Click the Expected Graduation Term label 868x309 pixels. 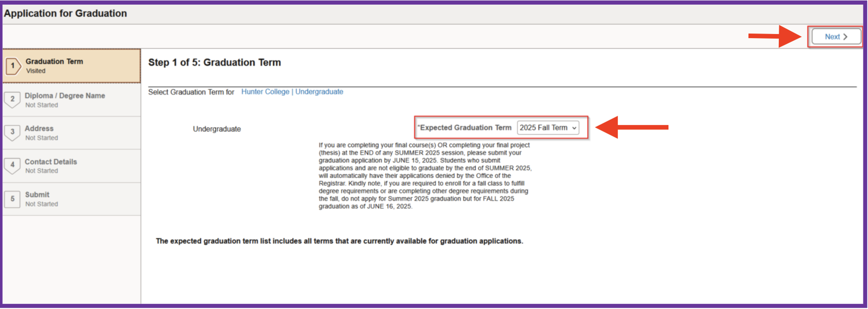(x=465, y=128)
